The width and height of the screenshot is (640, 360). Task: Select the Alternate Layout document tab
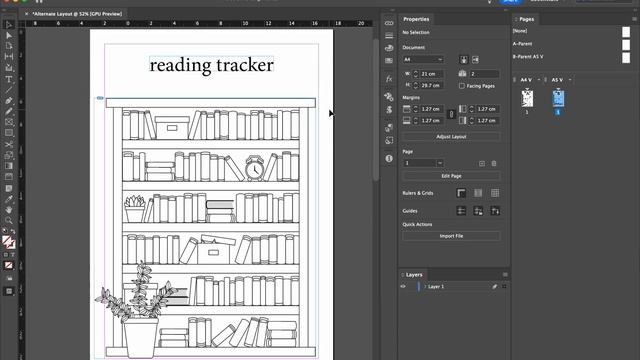tap(77, 14)
